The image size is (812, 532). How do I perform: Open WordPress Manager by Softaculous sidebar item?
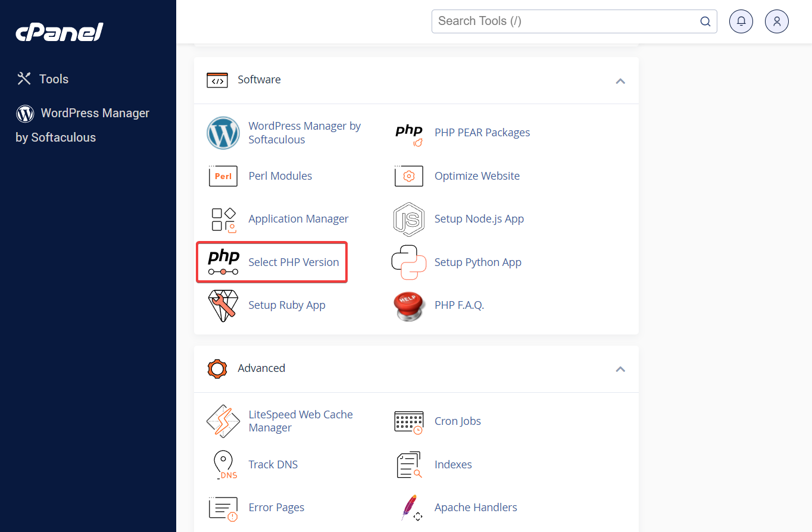click(x=82, y=125)
